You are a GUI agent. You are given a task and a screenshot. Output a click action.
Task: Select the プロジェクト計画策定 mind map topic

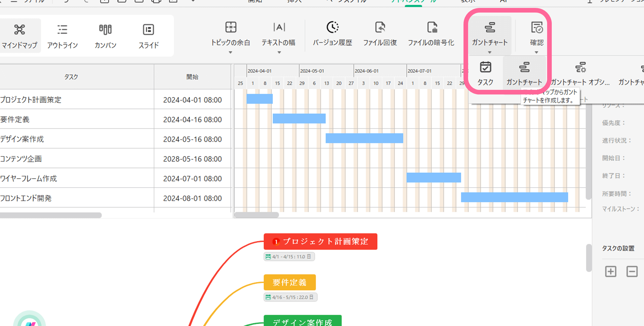pos(320,241)
